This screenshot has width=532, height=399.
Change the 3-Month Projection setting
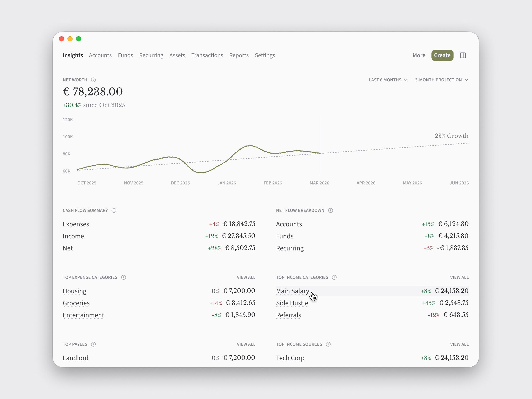441,80
